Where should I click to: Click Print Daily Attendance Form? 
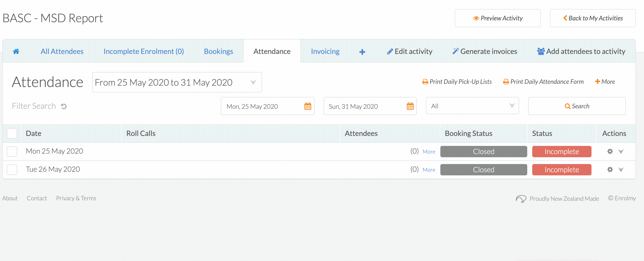tap(543, 82)
